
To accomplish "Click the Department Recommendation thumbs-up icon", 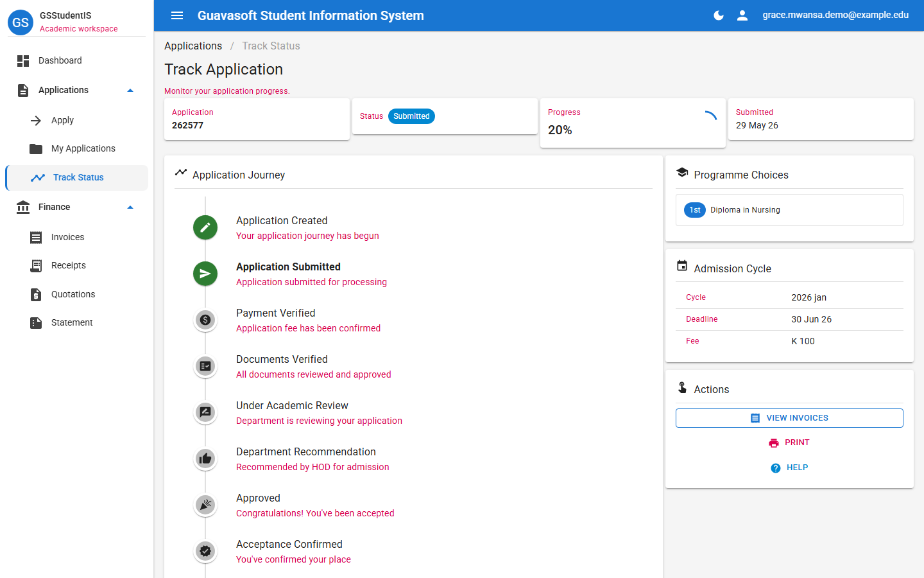I will click(205, 459).
